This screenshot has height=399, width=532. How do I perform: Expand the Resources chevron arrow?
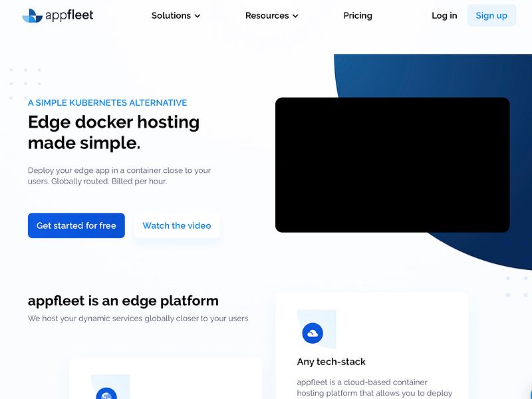tap(295, 16)
